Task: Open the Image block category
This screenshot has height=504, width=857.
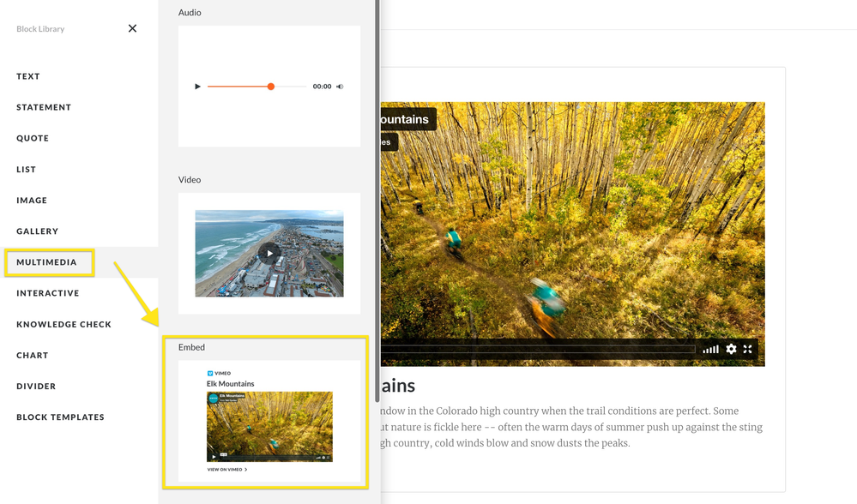Action: [x=32, y=201]
